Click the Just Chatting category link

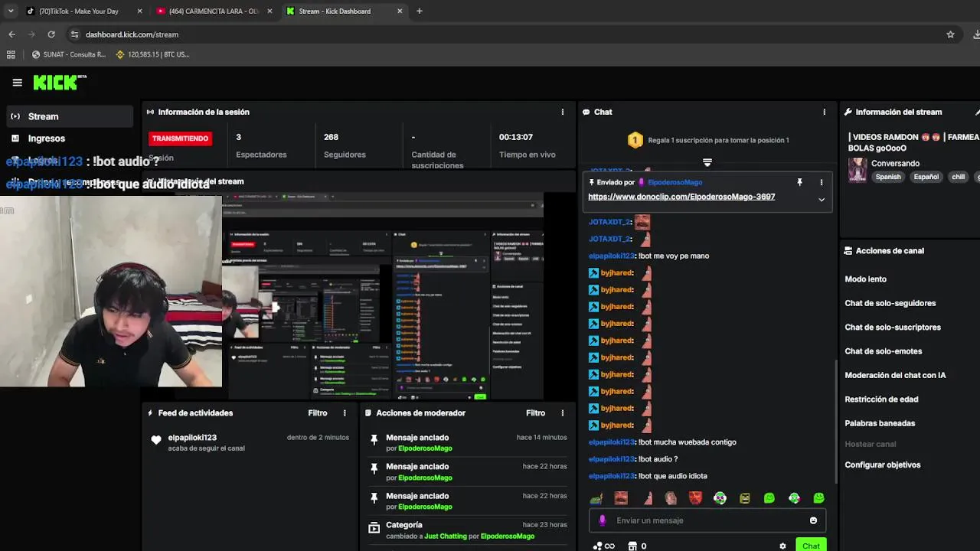click(x=446, y=536)
